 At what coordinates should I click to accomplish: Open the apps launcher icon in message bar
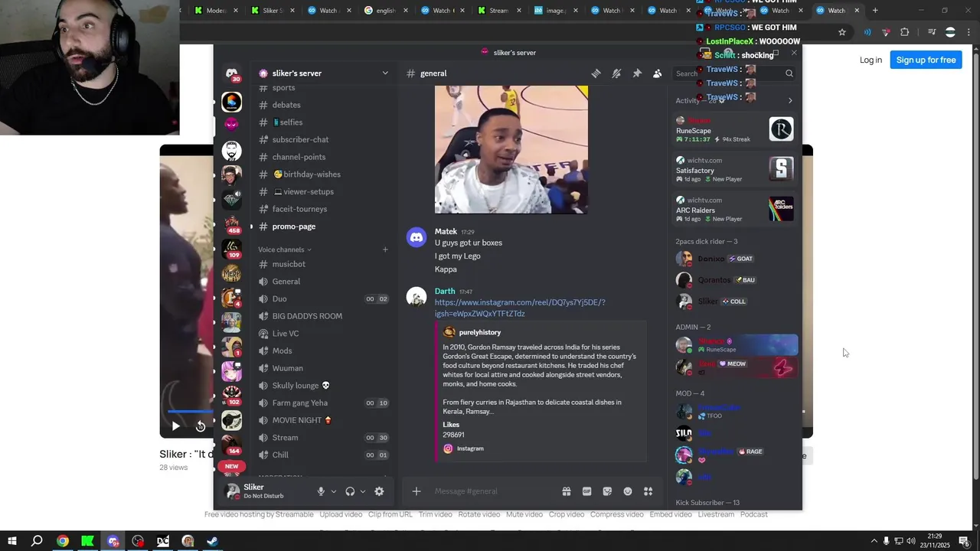tap(648, 491)
